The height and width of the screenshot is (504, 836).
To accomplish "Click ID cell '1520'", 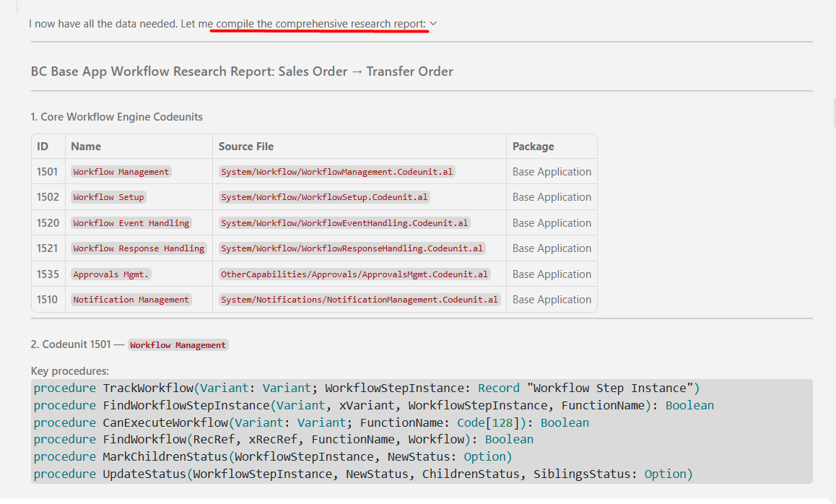I will pyautogui.click(x=48, y=223).
